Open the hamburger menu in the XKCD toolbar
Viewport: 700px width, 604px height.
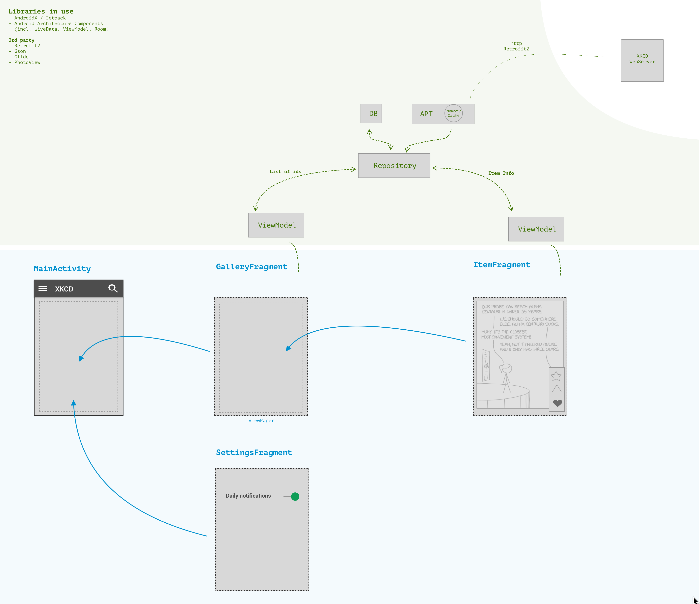(x=43, y=288)
